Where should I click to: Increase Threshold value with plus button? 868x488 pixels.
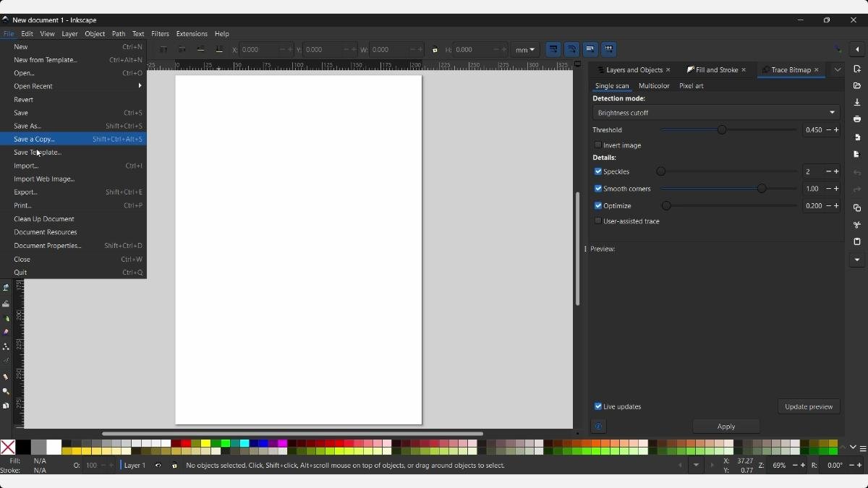(837, 130)
